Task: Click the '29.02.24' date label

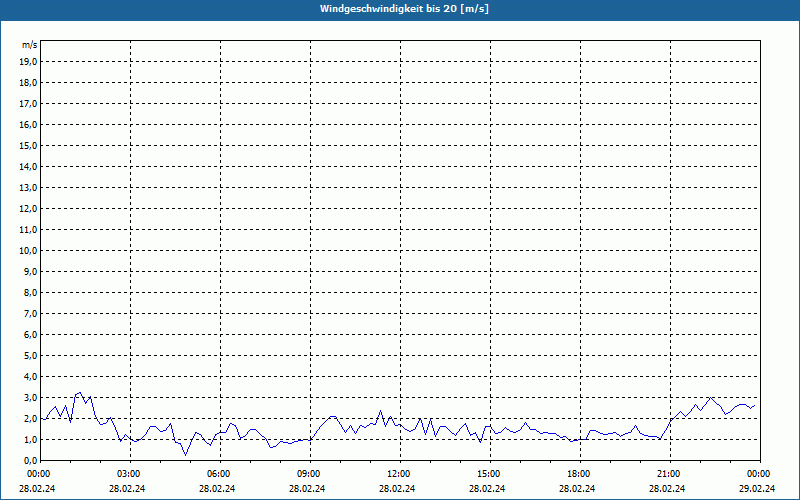Action: [757, 488]
